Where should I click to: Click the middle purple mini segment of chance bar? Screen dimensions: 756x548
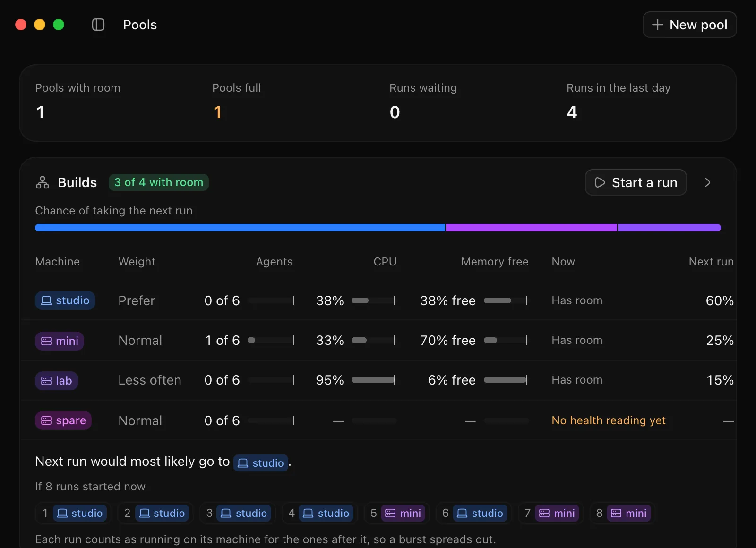532,228
